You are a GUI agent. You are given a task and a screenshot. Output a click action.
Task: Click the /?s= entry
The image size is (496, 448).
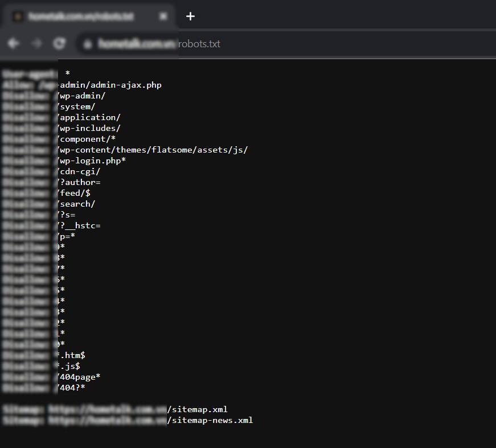coord(66,215)
